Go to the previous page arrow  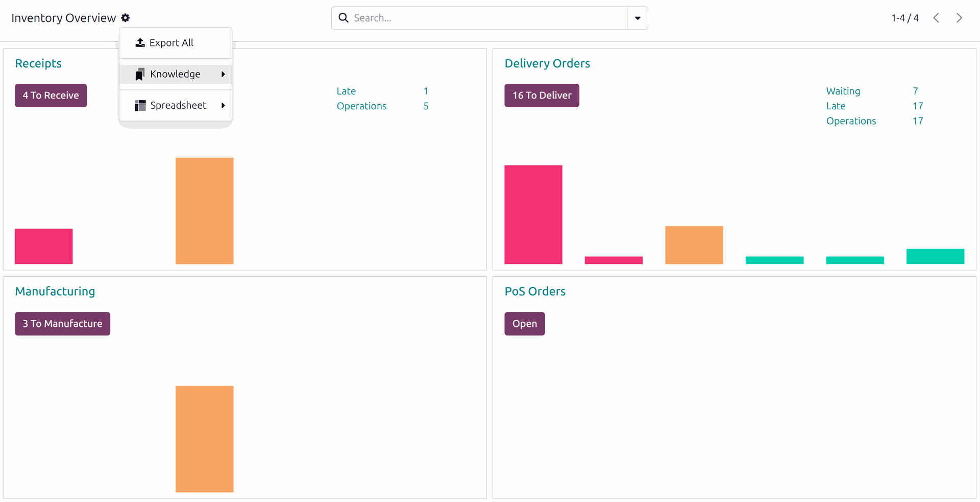[x=936, y=18]
